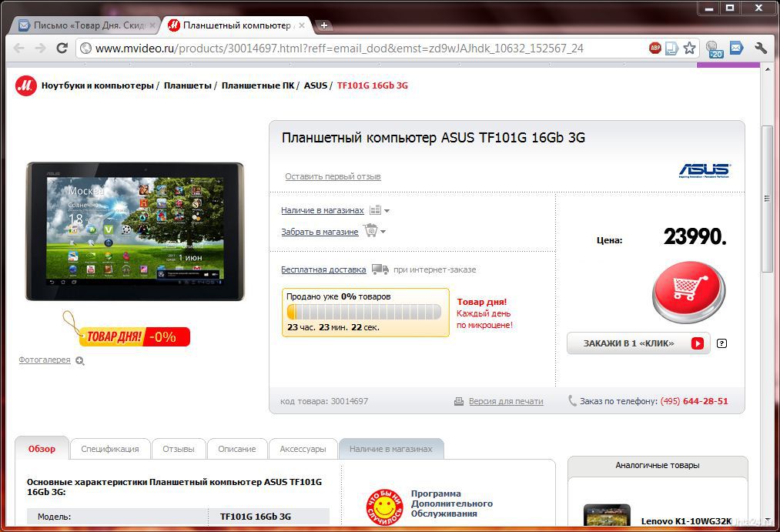Select the Обзор tab
Viewport: 780px width, 532px height.
(42, 449)
